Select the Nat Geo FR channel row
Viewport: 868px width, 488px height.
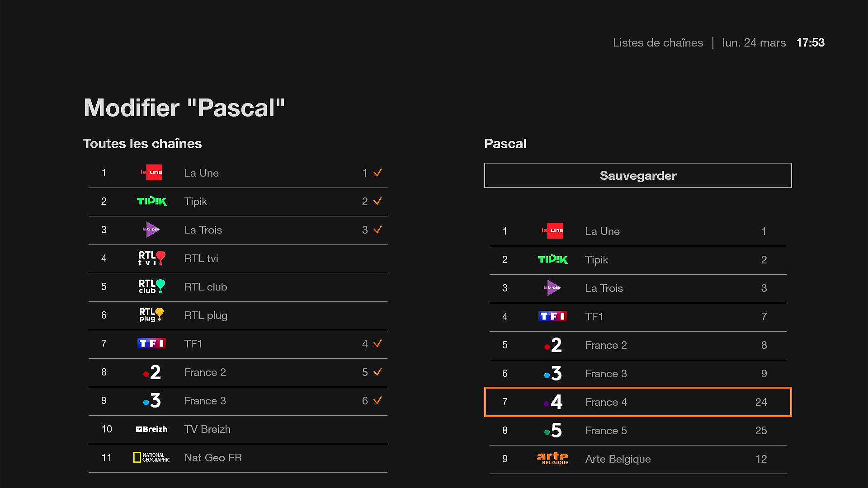(x=238, y=458)
